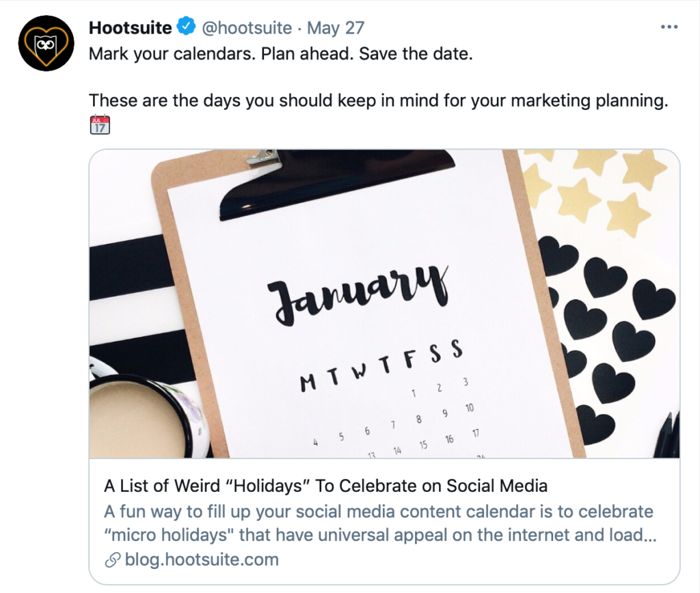Select the 'These are the days' sentence
The height and width of the screenshot is (593, 700).
coord(377,100)
